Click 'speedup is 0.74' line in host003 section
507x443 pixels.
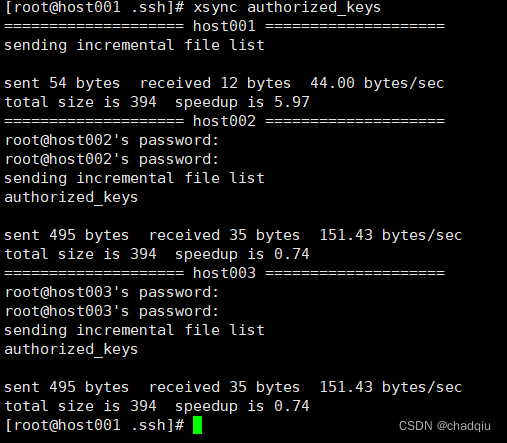157,406
